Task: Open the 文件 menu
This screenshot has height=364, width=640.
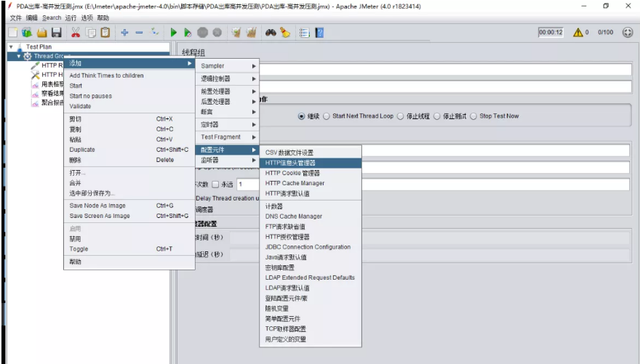Action: (x=15, y=18)
